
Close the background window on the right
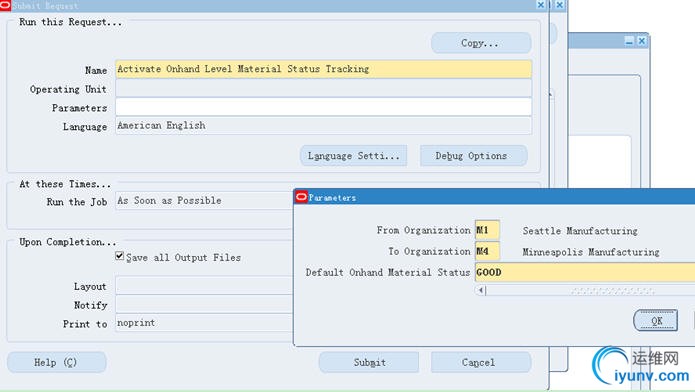(642, 41)
